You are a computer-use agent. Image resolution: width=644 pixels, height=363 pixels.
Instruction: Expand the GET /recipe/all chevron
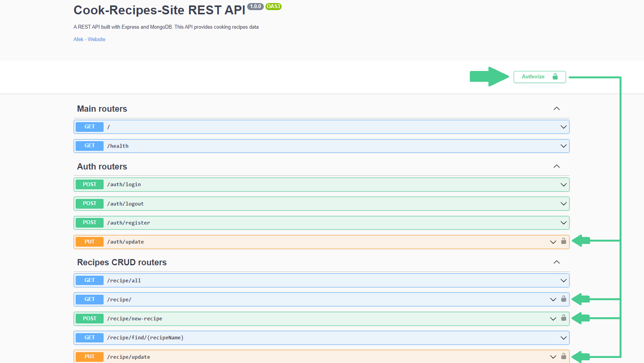tap(564, 280)
